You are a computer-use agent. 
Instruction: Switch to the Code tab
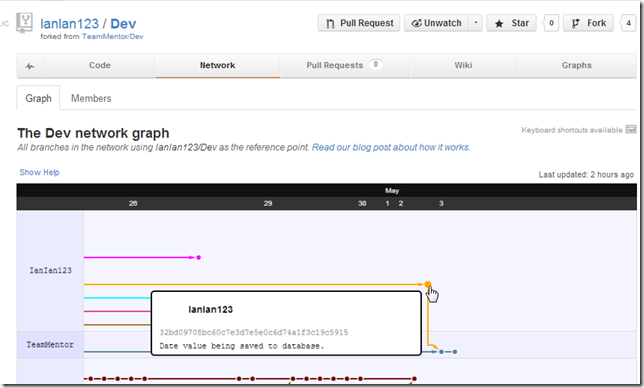click(x=99, y=65)
